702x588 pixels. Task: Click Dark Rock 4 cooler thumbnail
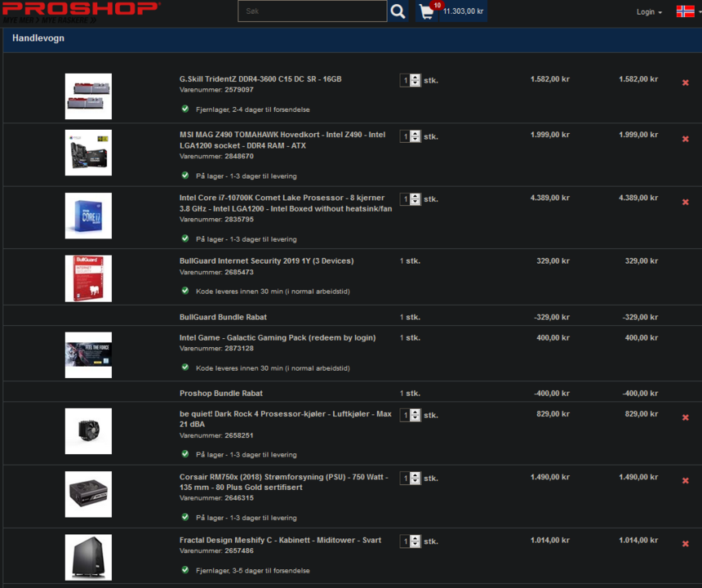[88, 431]
